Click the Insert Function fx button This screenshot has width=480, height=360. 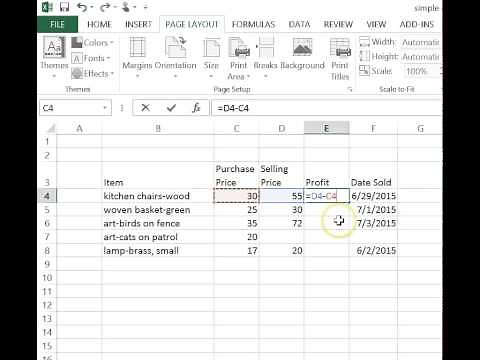196,108
